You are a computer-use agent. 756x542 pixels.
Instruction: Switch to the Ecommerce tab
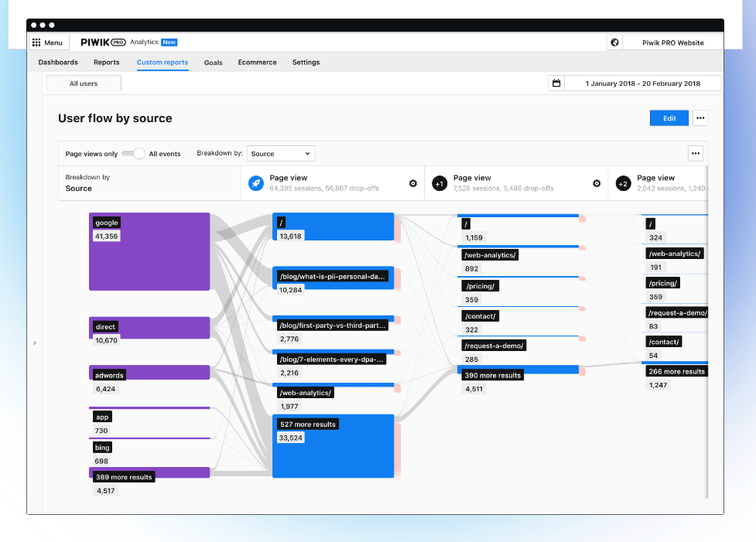coord(257,62)
